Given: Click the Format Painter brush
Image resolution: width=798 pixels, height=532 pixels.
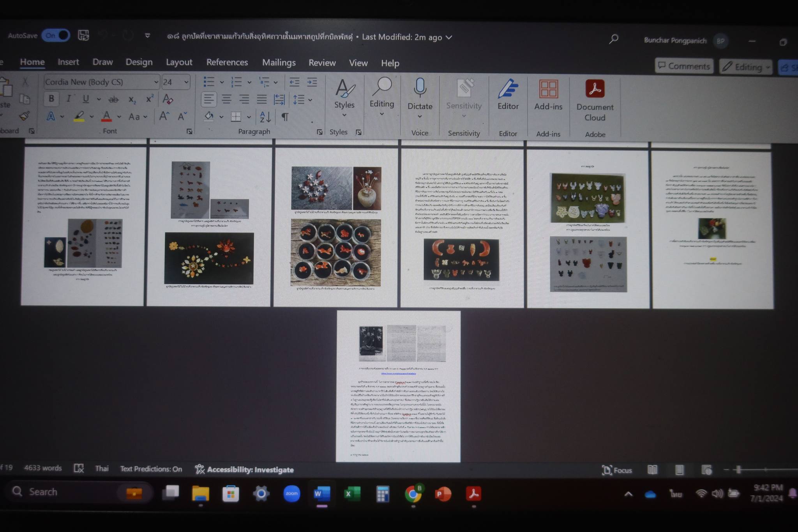Looking at the screenshot, I should (x=24, y=116).
